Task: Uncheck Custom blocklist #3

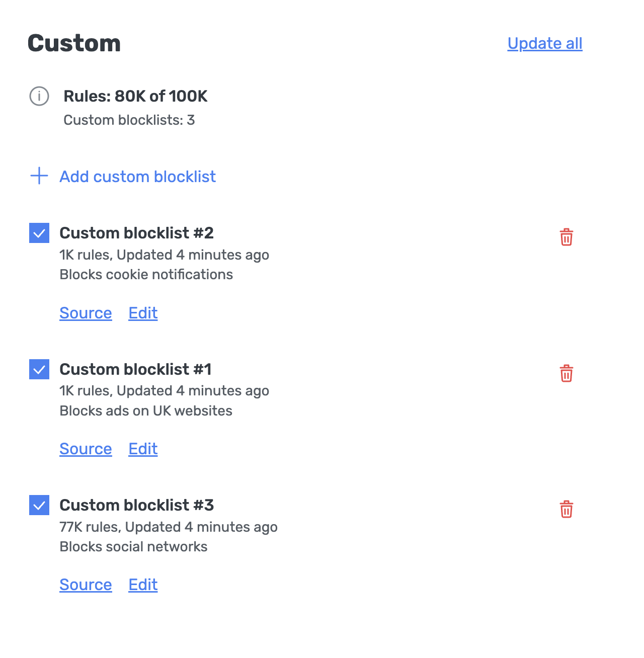Action: click(39, 505)
